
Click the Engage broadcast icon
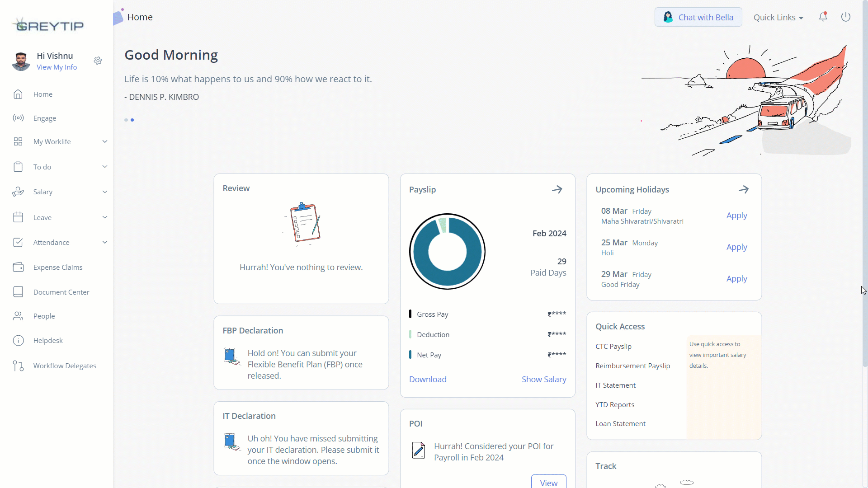pos(18,118)
